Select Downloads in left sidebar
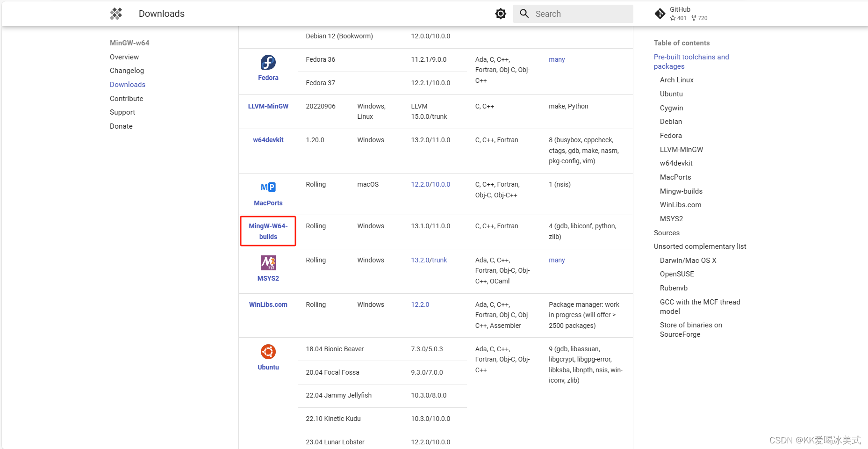This screenshot has height=449, width=868. coord(128,85)
